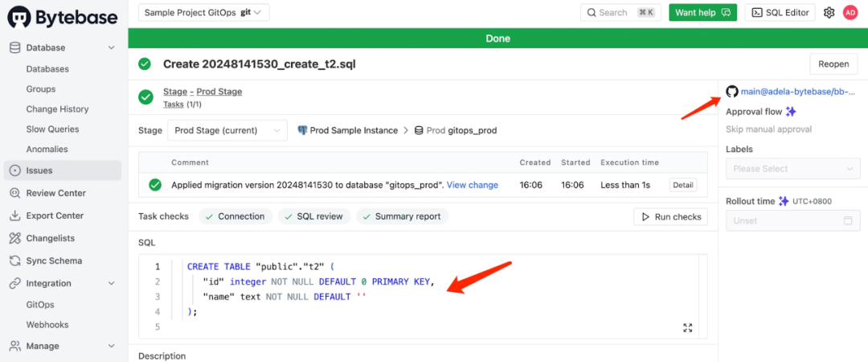This screenshot has height=362, width=868.
Task: Select the Connection task check
Action: click(235, 216)
